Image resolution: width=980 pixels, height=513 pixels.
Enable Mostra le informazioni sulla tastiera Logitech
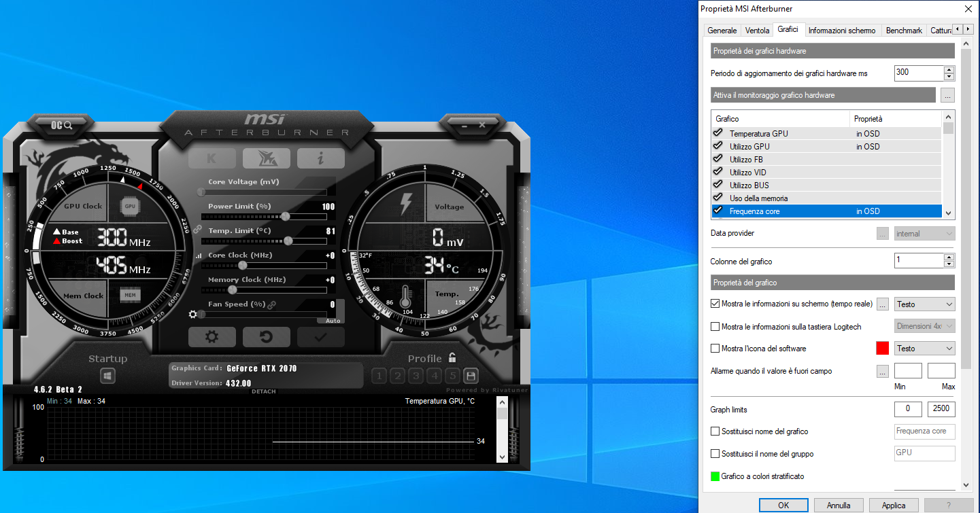(x=715, y=327)
